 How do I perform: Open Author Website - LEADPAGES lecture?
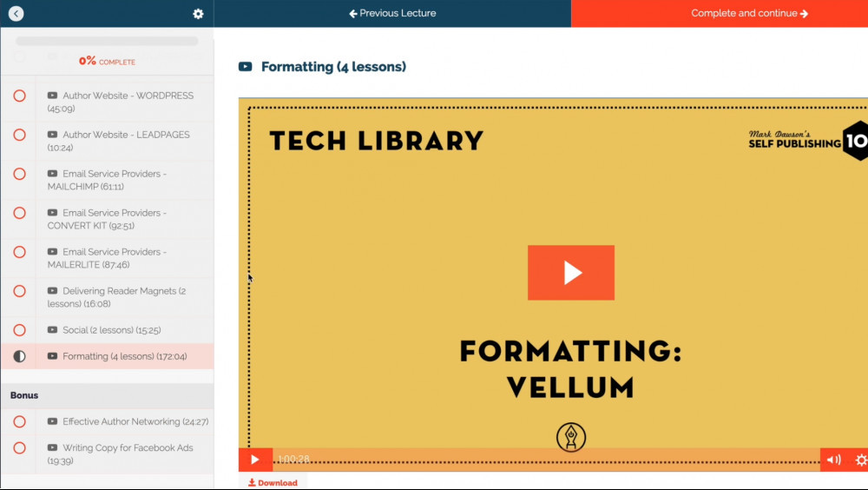click(118, 141)
